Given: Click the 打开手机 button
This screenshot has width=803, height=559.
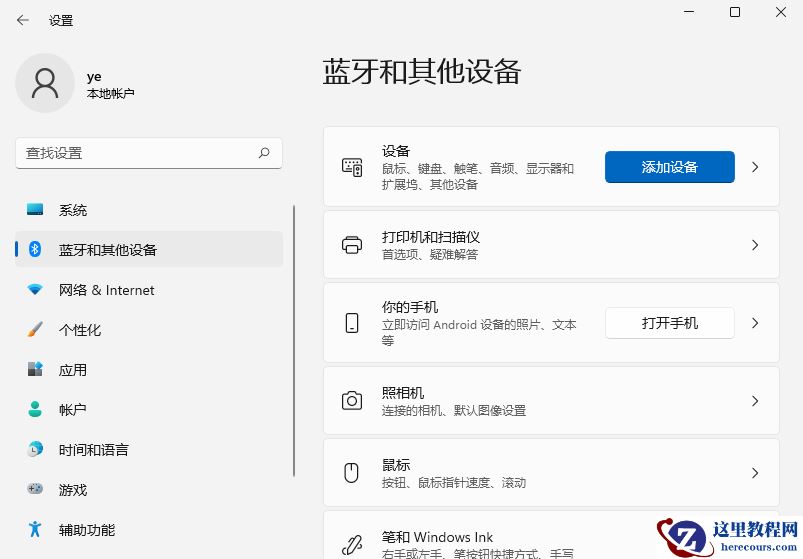Looking at the screenshot, I should 669,323.
